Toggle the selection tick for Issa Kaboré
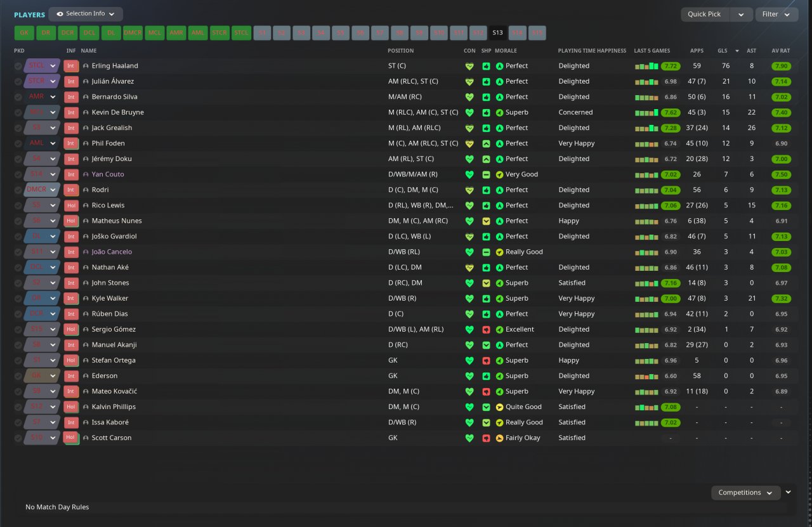The width and height of the screenshot is (812, 527). pos(18,422)
